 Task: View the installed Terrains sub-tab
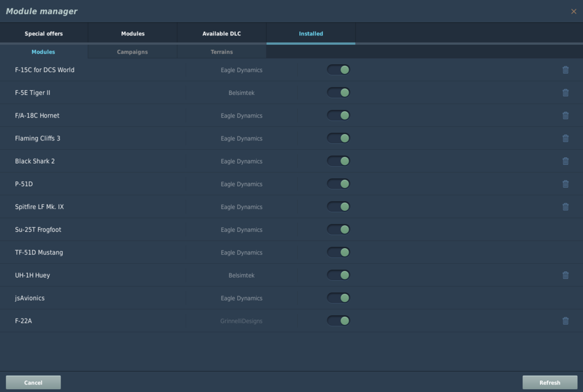click(x=222, y=52)
